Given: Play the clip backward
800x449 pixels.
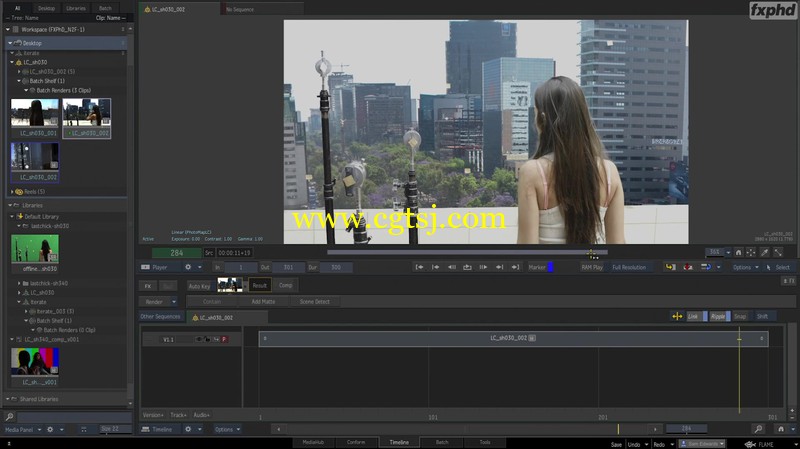Looking at the screenshot, I should click(x=452, y=267).
